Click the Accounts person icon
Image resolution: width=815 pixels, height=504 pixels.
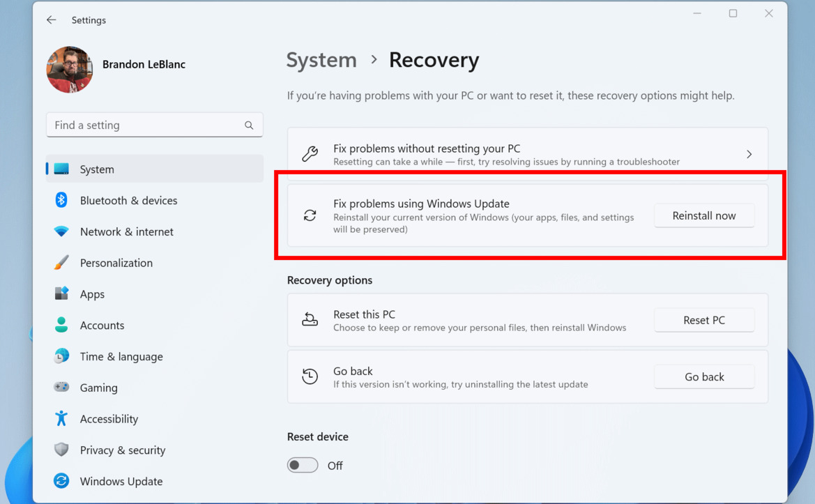point(61,325)
